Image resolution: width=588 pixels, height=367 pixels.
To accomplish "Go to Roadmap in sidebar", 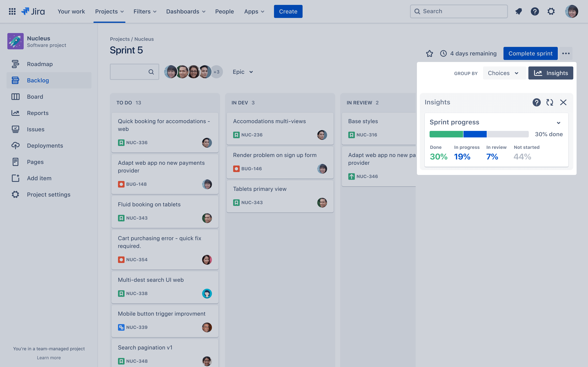I will click(x=40, y=64).
